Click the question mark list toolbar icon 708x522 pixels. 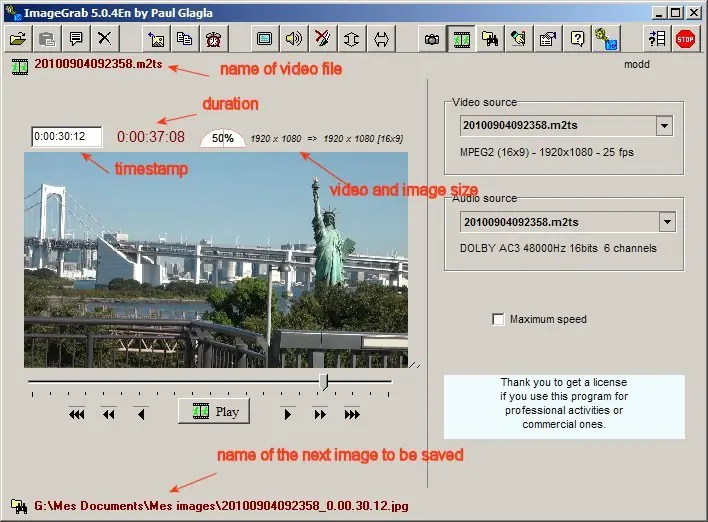coord(657,39)
